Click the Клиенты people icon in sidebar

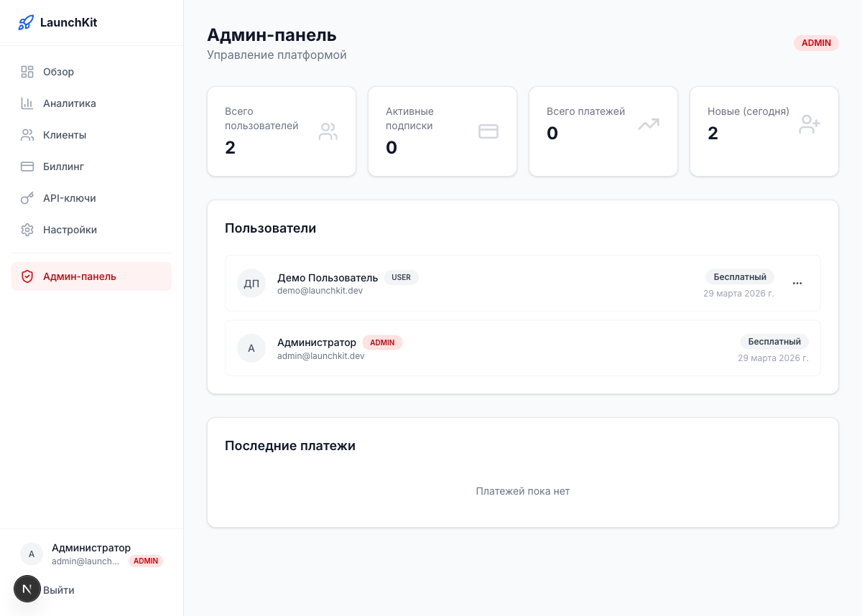tap(27, 135)
